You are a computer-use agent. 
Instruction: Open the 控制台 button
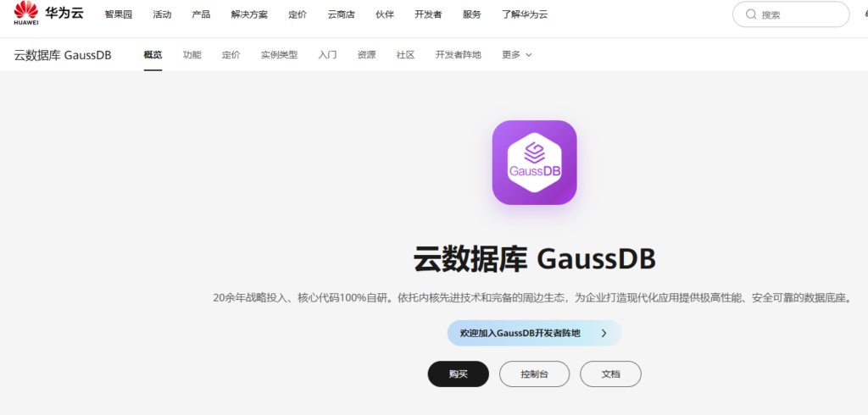tap(534, 374)
